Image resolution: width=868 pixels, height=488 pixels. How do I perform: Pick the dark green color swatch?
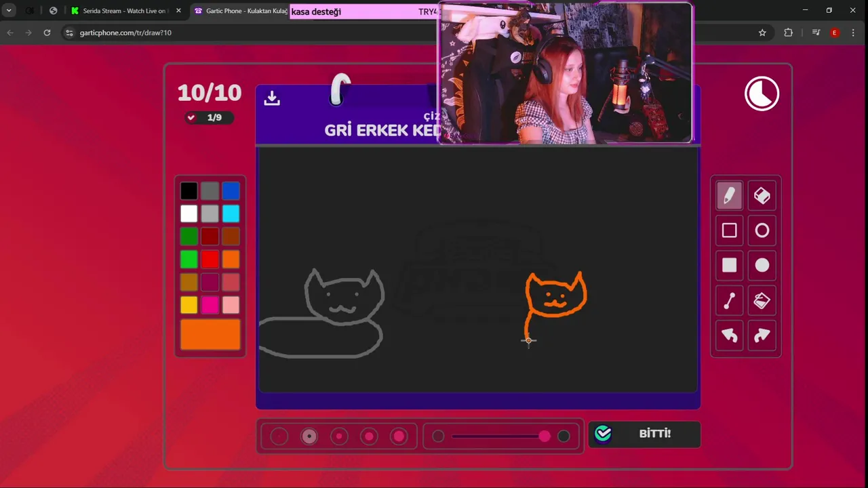click(x=189, y=237)
